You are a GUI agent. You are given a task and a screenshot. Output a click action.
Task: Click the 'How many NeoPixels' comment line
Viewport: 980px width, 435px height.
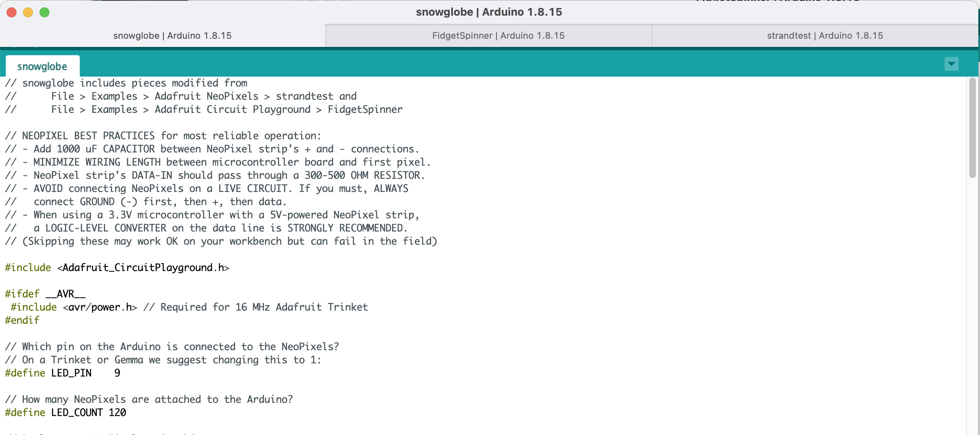(149, 400)
